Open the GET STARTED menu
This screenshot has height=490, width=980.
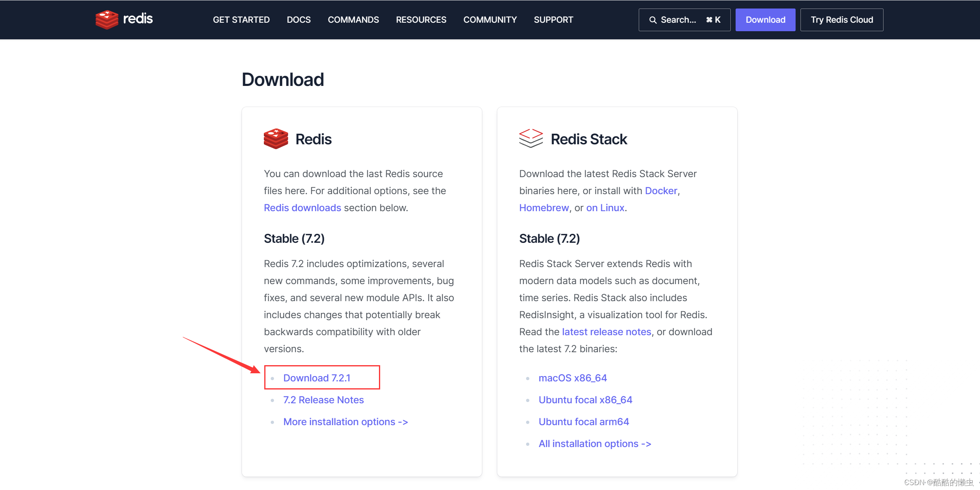241,20
